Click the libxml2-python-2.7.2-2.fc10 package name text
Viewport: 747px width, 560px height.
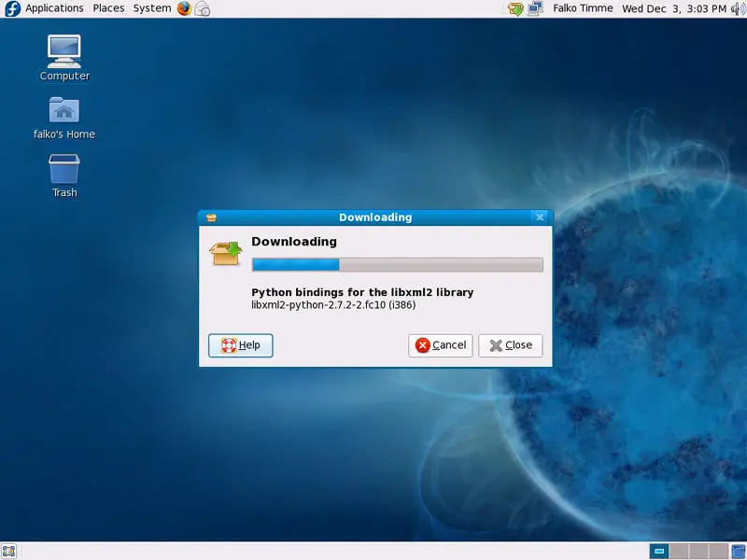[333, 305]
